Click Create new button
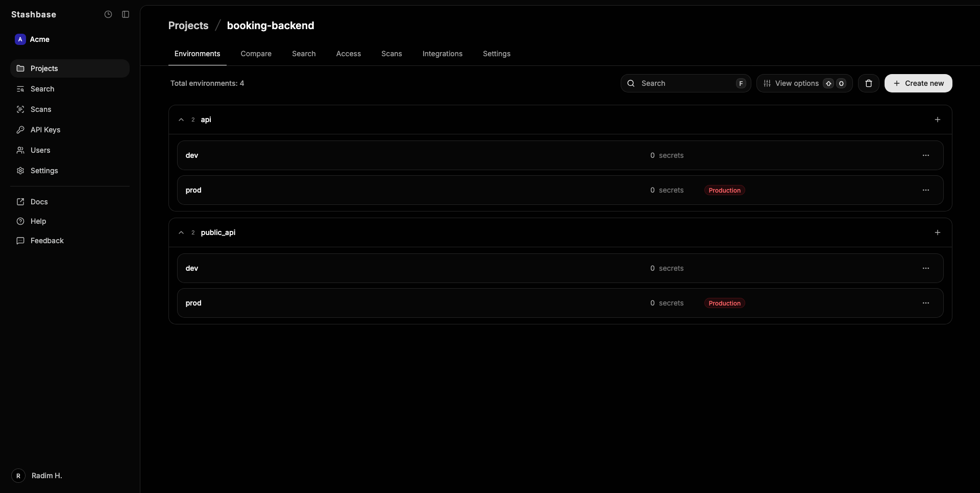Viewport: 980px width, 493px height. [918, 83]
